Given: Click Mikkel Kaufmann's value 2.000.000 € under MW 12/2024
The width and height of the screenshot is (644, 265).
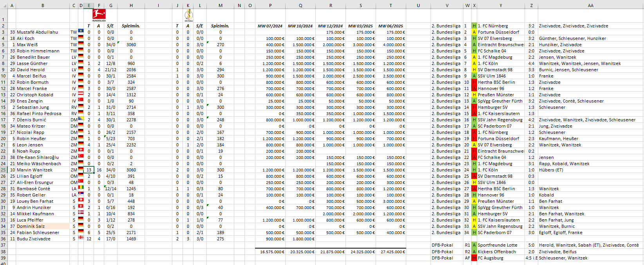Looking at the screenshot, I should coord(334,214).
